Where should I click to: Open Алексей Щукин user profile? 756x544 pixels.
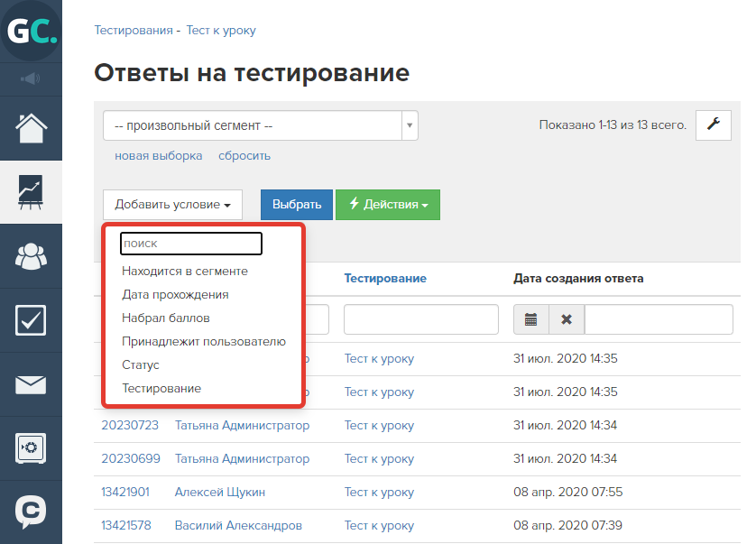(x=220, y=492)
